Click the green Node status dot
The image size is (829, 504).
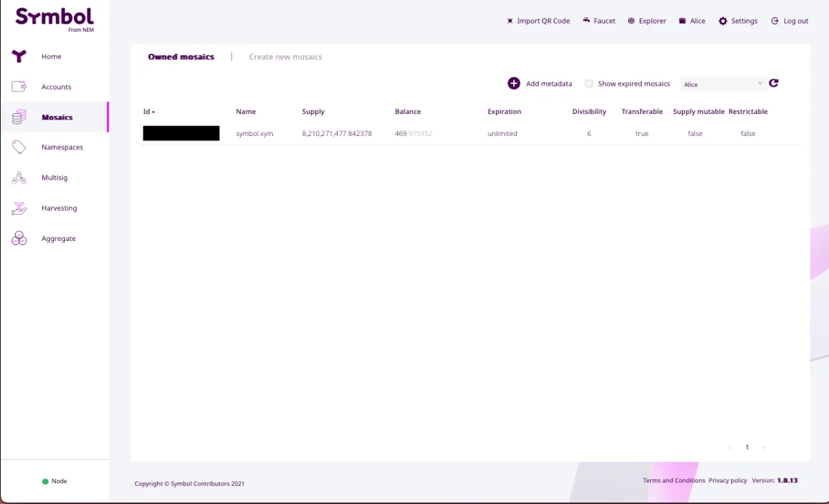click(x=45, y=481)
